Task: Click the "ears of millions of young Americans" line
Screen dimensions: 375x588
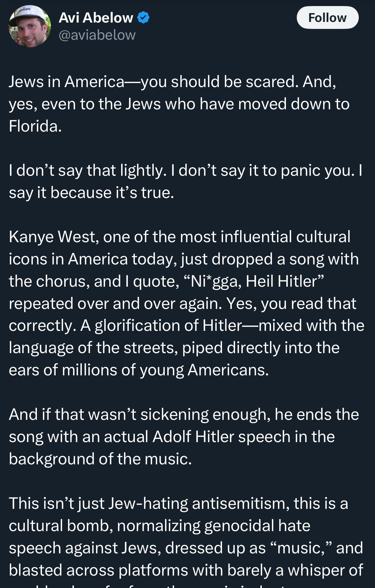Action: click(x=139, y=370)
